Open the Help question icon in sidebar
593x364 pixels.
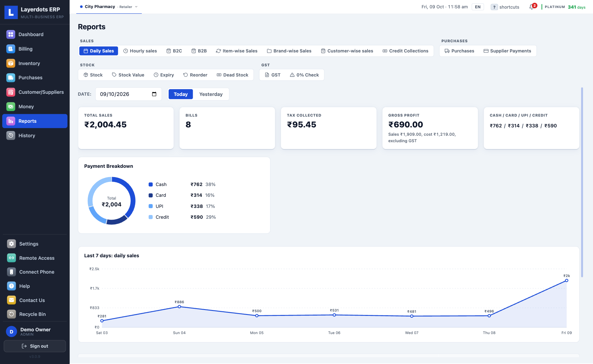[11, 286]
